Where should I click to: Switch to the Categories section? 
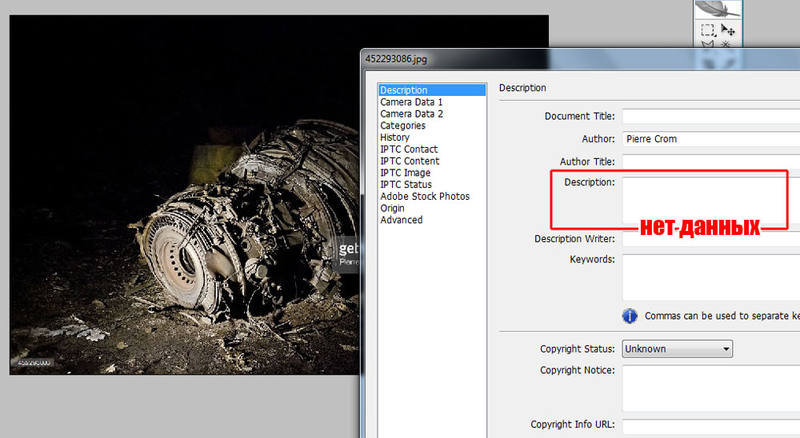pos(403,126)
